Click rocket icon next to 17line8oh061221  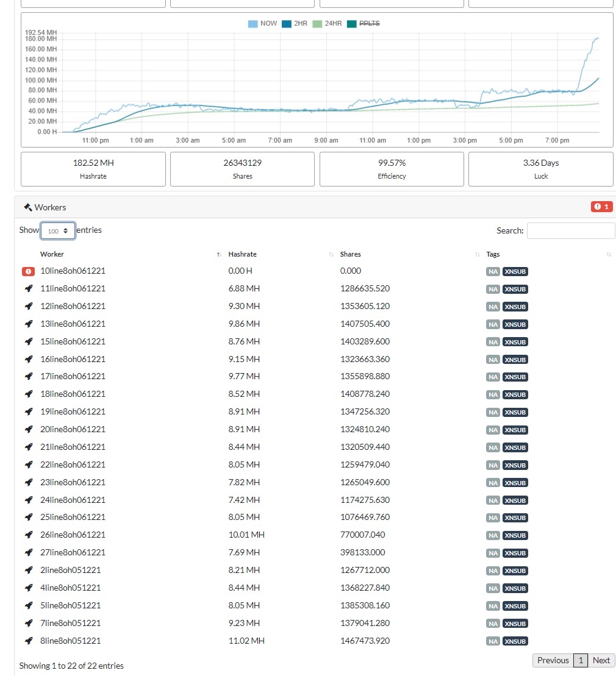pyautogui.click(x=29, y=377)
